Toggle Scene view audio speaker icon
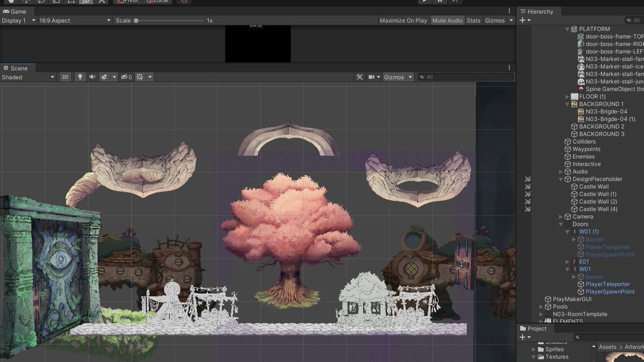This screenshot has height=362, width=644. (x=92, y=77)
